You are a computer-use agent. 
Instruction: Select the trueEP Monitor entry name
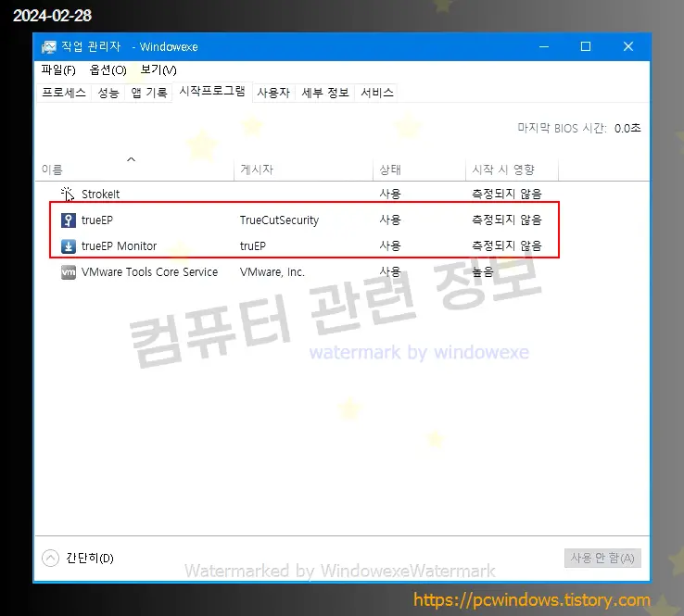(119, 245)
